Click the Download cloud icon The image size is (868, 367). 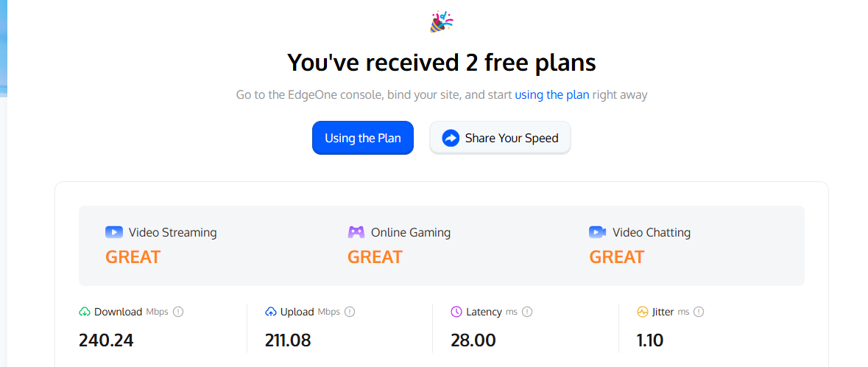tap(85, 312)
